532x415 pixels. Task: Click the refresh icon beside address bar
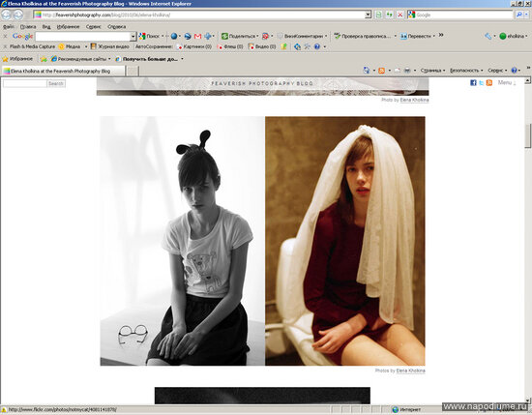[389, 15]
